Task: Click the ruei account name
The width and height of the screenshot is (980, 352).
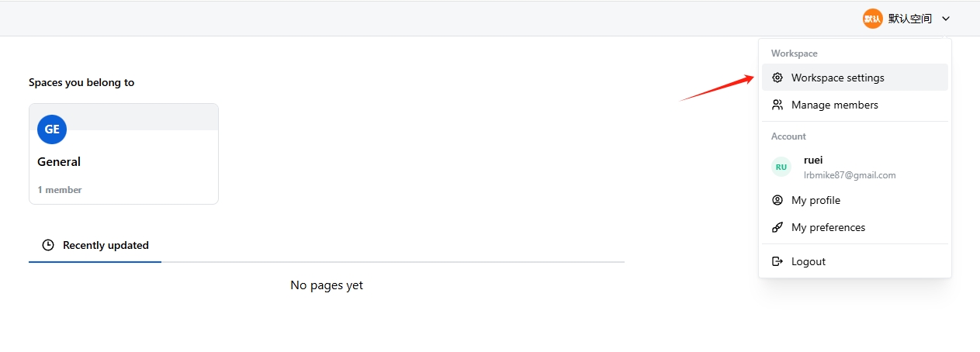Action: (x=813, y=160)
